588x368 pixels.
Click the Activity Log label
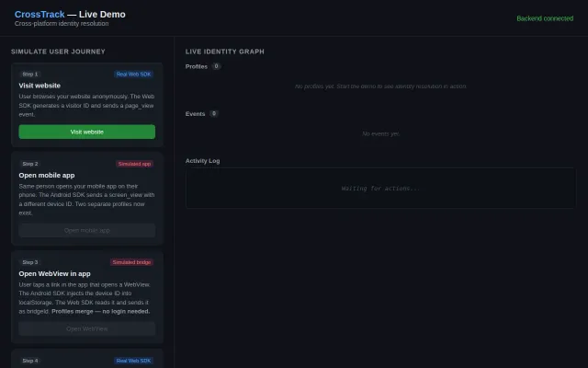(x=202, y=161)
